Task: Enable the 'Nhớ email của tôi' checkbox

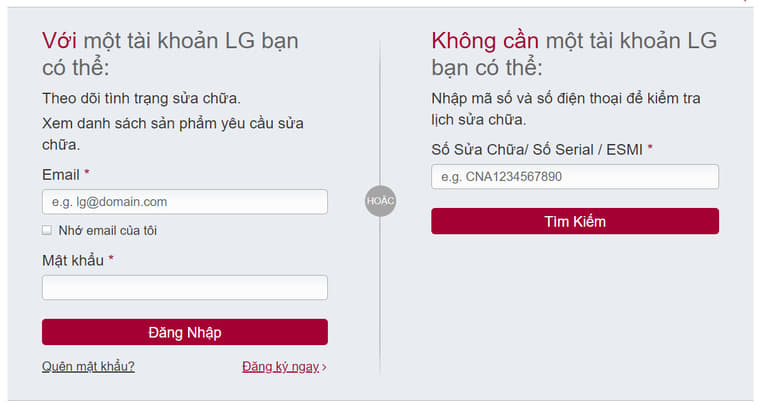Action: 47,230
